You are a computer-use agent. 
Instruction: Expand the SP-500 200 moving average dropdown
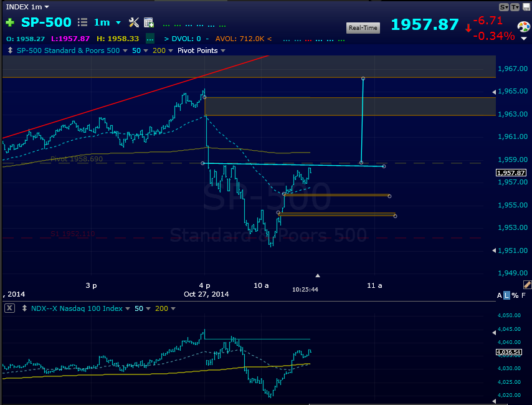coord(171,50)
